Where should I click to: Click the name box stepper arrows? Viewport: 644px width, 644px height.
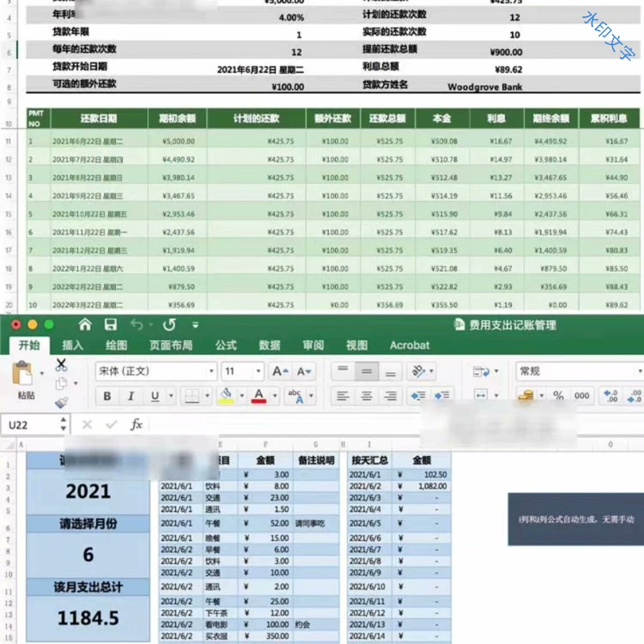coord(63,425)
